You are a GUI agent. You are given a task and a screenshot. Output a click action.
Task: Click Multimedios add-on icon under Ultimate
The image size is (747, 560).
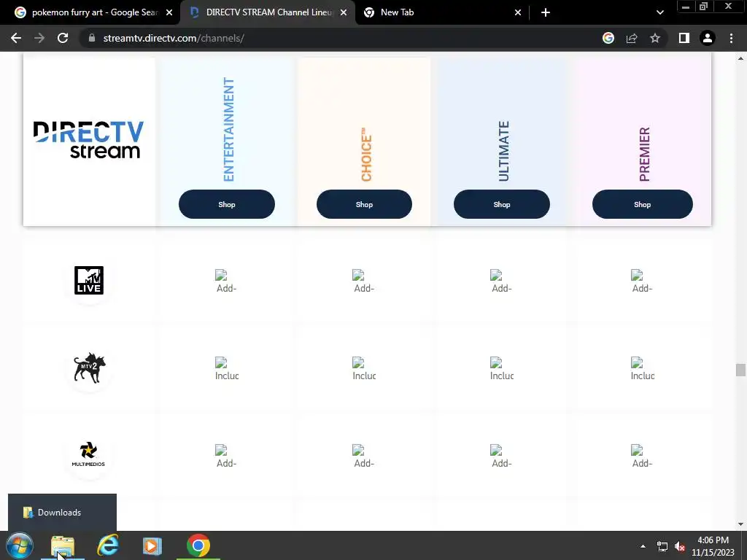click(502, 456)
